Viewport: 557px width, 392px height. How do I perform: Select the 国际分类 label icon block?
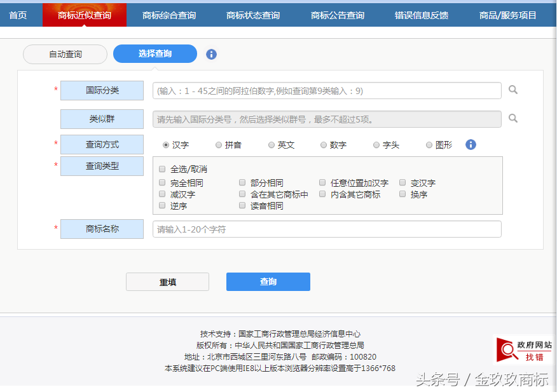tap(102, 90)
